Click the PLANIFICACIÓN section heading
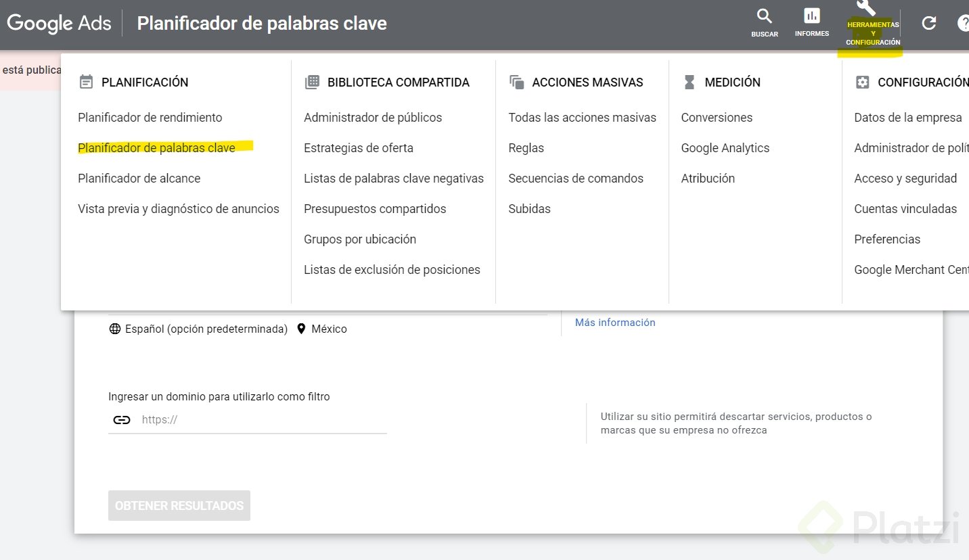This screenshot has height=560, width=969. 145,83
